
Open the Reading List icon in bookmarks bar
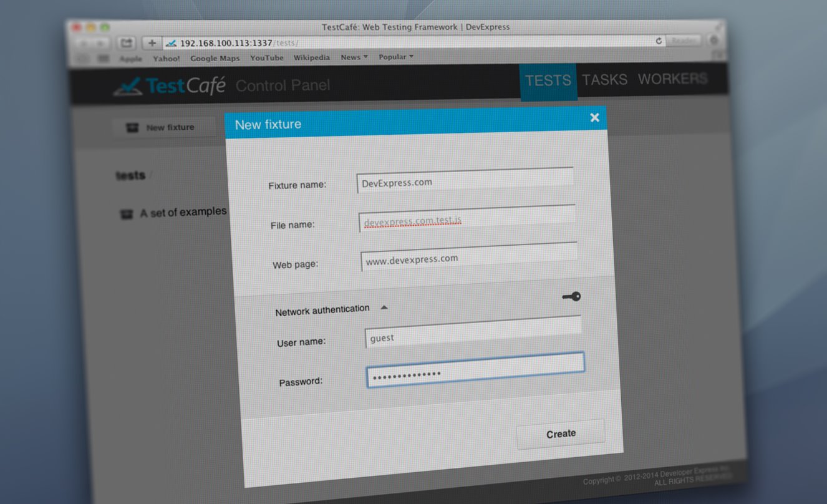click(82, 59)
